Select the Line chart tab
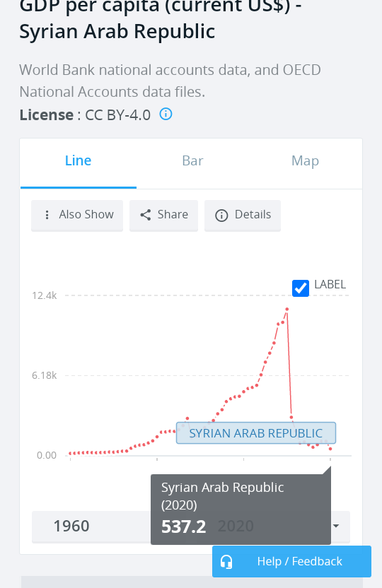Viewport: 382px width, 588px height. pos(79,161)
